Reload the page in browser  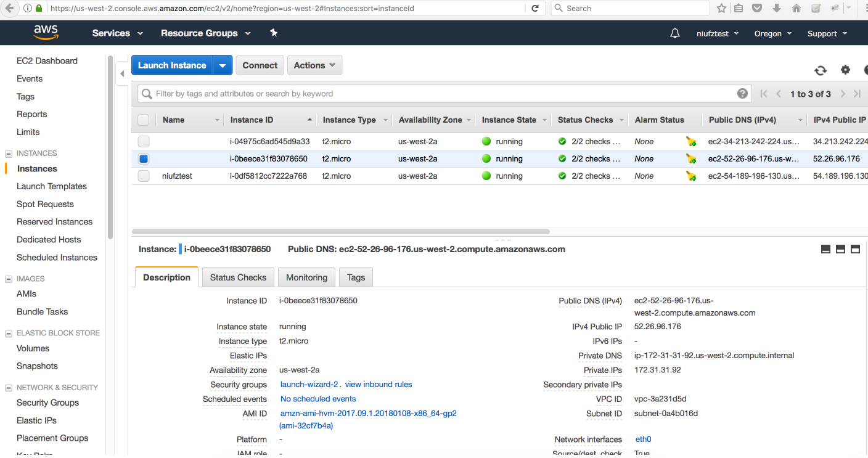(x=534, y=8)
